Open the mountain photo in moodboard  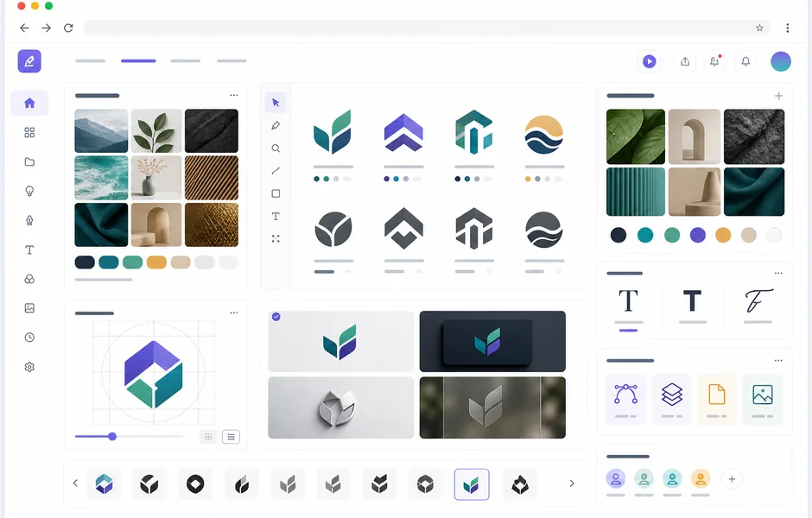[101, 130]
